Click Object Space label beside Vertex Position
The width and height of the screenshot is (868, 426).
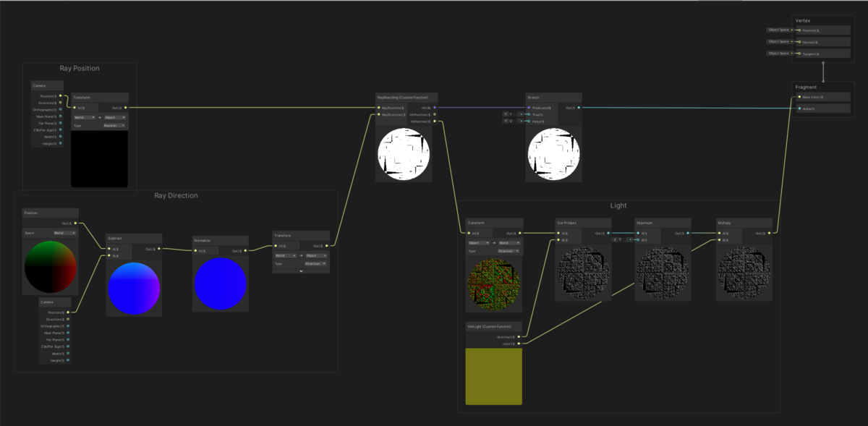tap(779, 30)
